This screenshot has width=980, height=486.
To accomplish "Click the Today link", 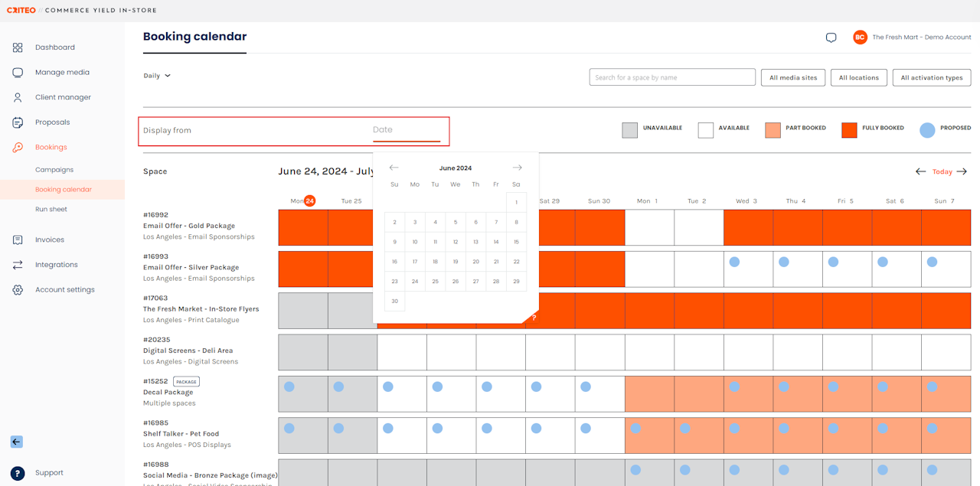I will (942, 171).
